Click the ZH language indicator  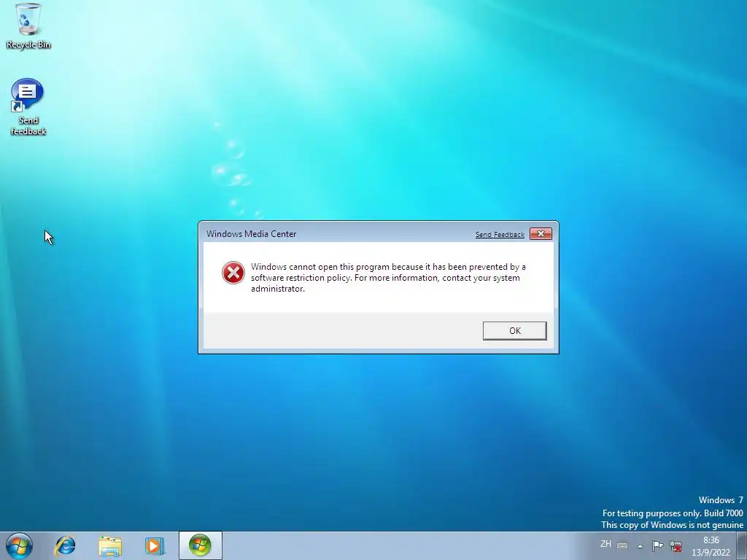605,544
